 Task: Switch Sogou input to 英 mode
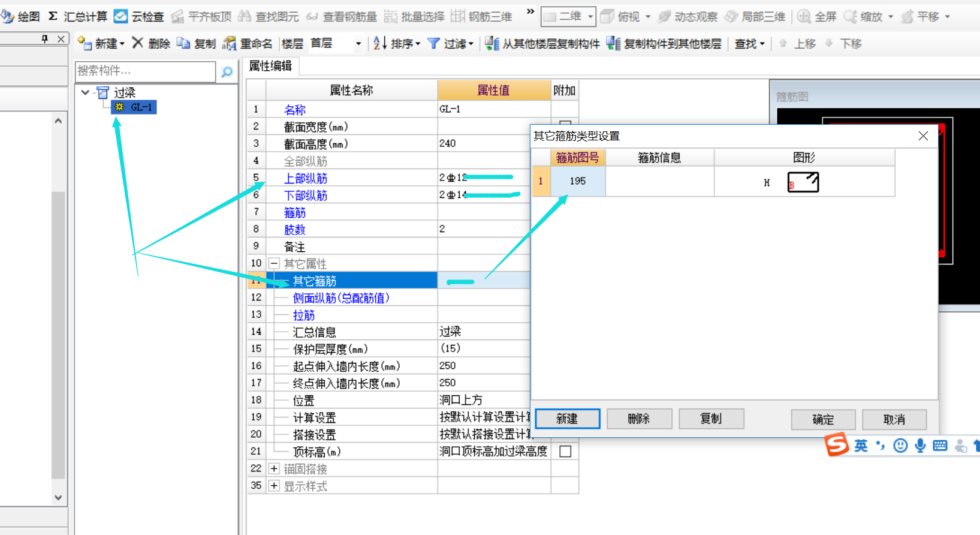pyautogui.click(x=861, y=446)
